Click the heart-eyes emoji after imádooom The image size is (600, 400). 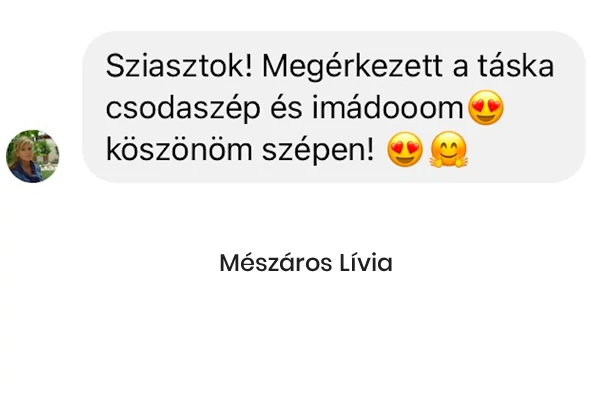click(x=486, y=108)
